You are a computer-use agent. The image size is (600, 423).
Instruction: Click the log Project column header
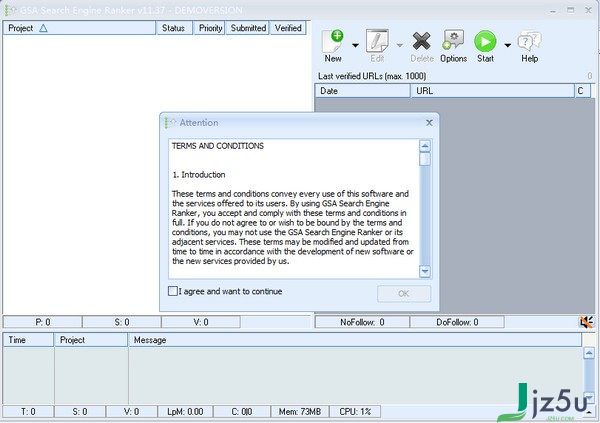tap(91, 340)
